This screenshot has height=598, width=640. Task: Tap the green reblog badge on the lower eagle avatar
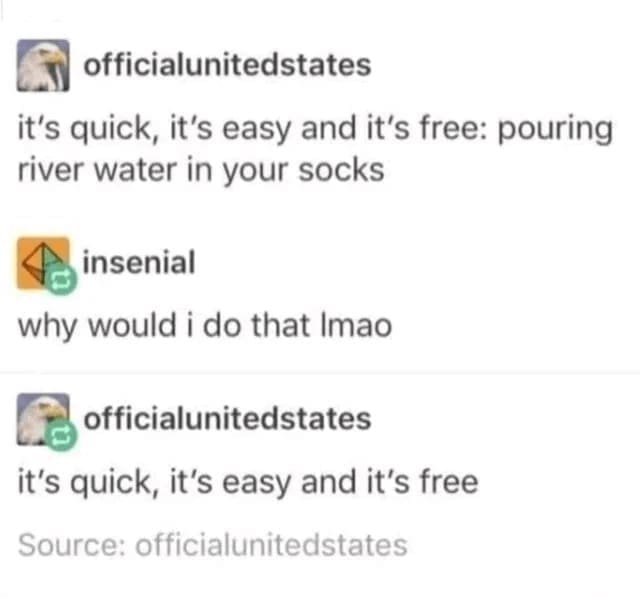point(61,436)
